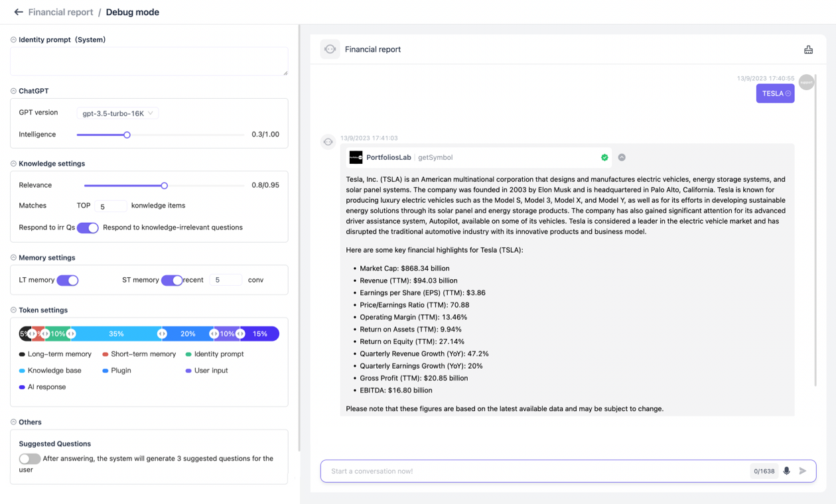Image resolution: width=836 pixels, height=504 pixels.
Task: Click the divider handle between 20% and 10%
Action: point(214,334)
